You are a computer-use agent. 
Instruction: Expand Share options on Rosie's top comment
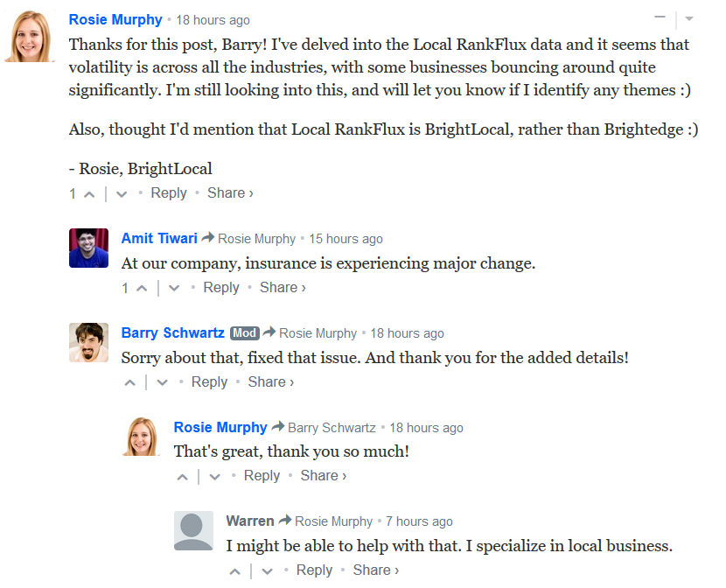point(230,193)
